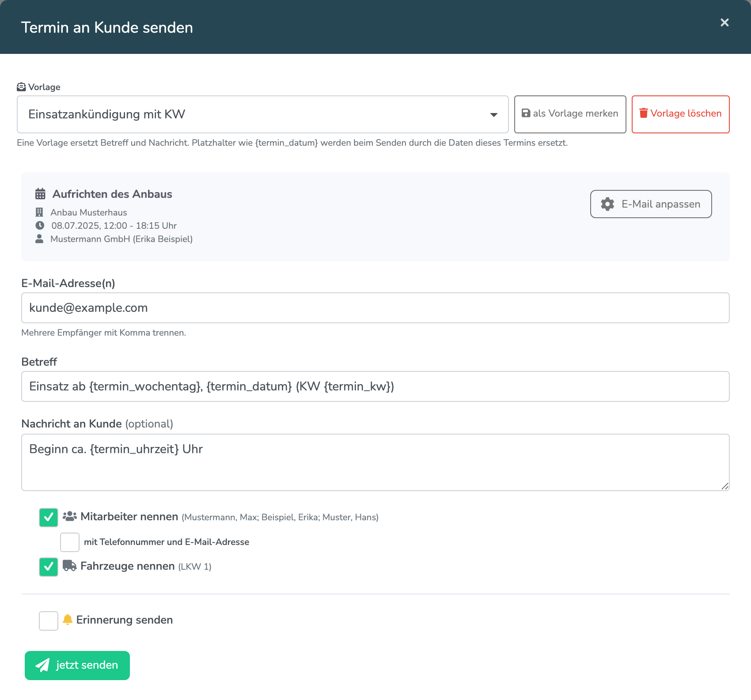This screenshot has width=751, height=700.
Task: Click the trash icon in Vorlage löschen
Action: click(x=644, y=114)
